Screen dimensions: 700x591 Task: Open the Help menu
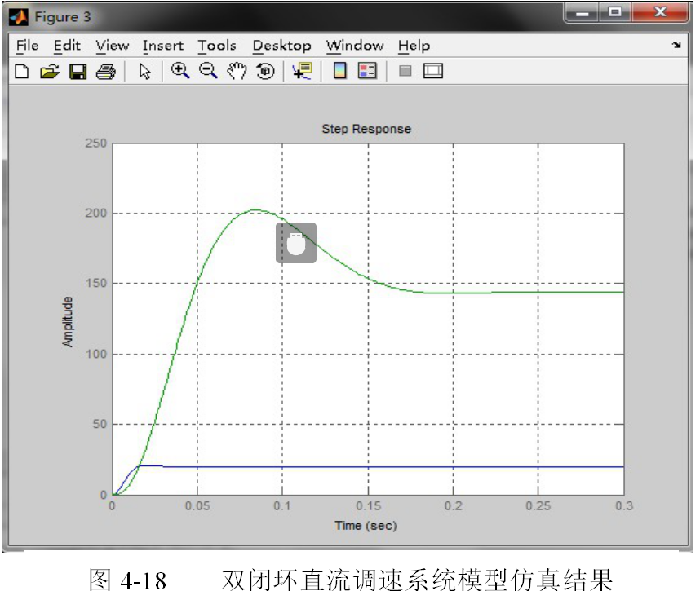[414, 46]
